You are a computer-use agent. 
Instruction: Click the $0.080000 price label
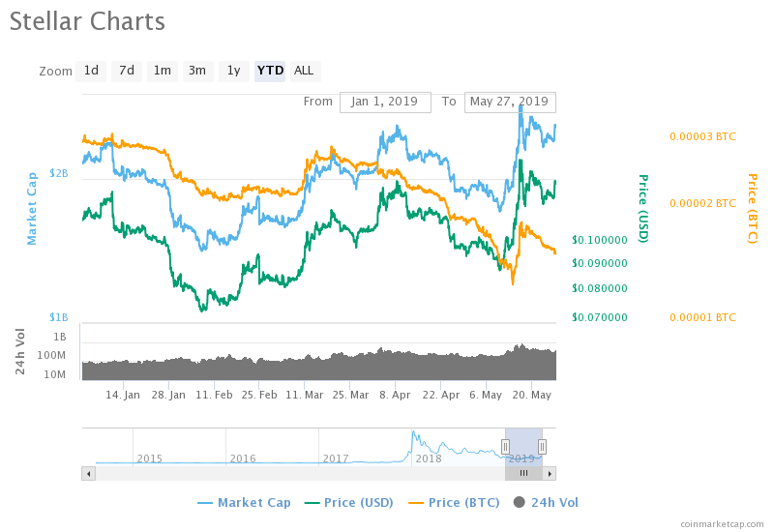click(x=600, y=288)
